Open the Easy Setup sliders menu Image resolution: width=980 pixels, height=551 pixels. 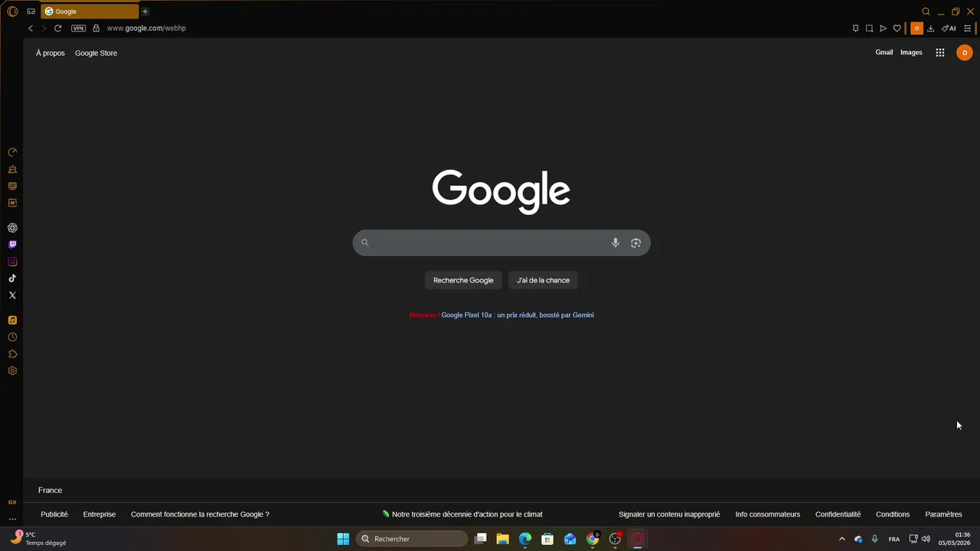[968, 28]
